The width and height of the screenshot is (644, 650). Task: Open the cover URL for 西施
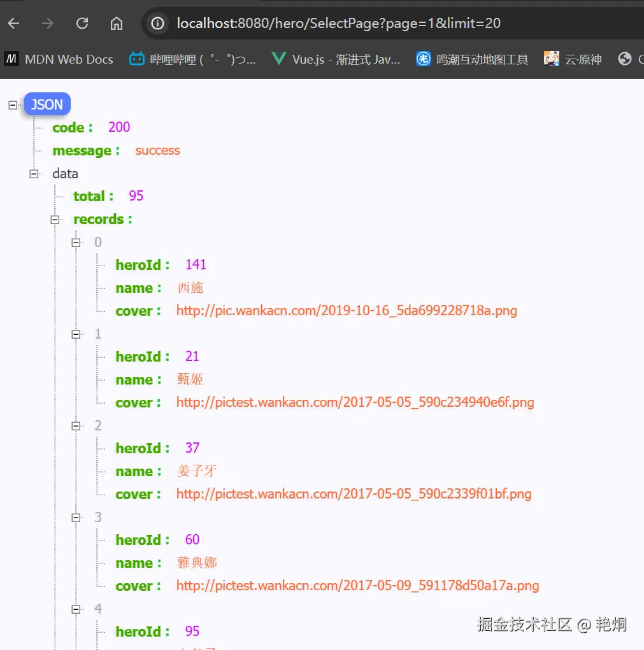point(346,311)
